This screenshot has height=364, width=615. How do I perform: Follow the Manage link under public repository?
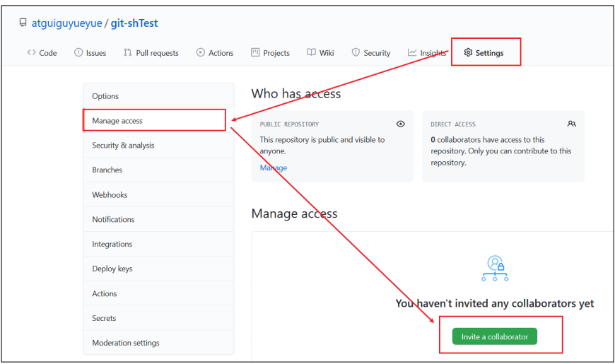point(274,168)
